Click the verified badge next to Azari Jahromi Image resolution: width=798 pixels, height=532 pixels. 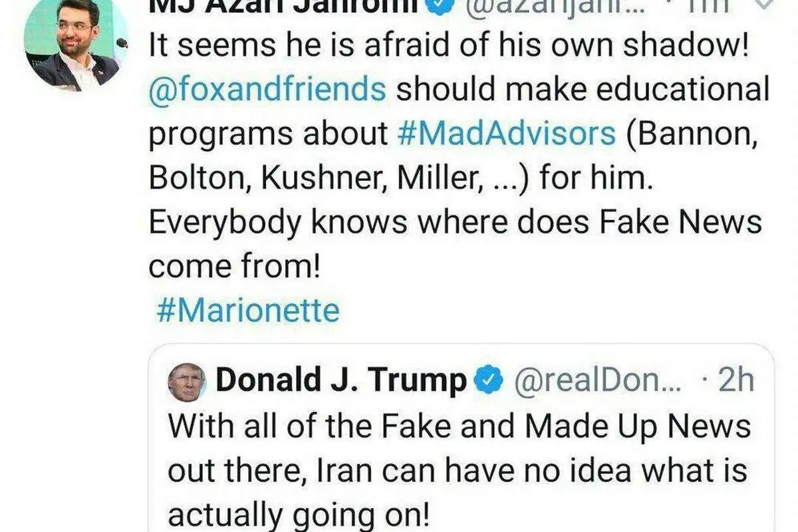click(445, 5)
